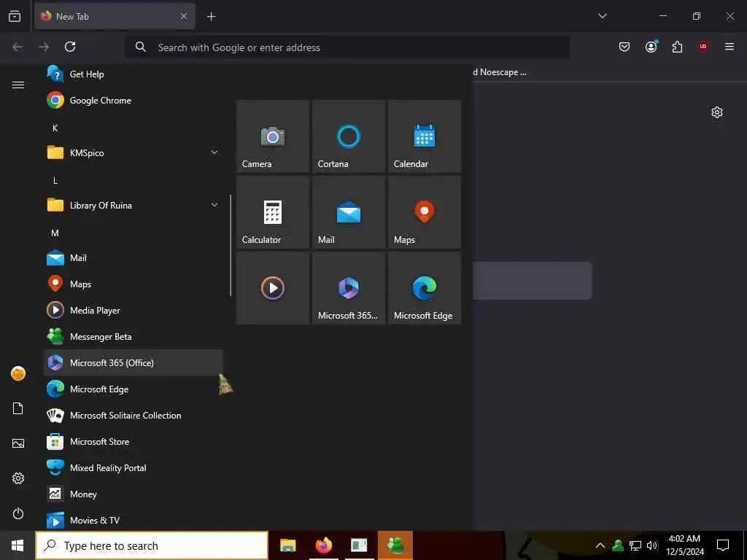The image size is (747, 560).
Task: Launch Media Player from app list
Action: pyautogui.click(x=133, y=310)
